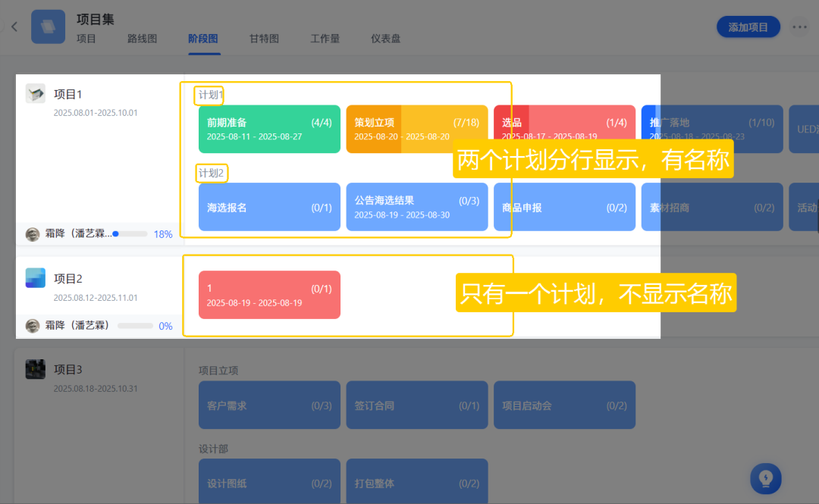Viewport: 819px width, 504px height.
Task: Open the ellipsis more-options icon
Action: [x=799, y=27]
